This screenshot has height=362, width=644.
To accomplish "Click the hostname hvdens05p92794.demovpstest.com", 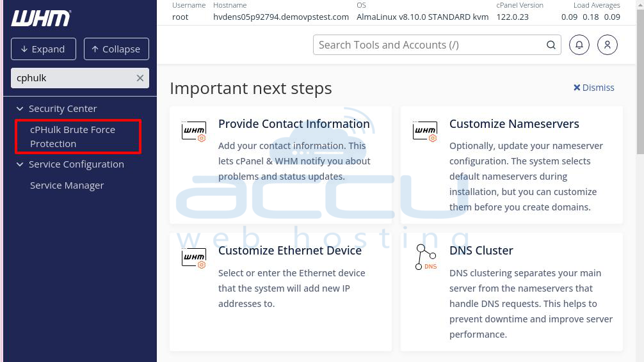I will click(x=281, y=17).
